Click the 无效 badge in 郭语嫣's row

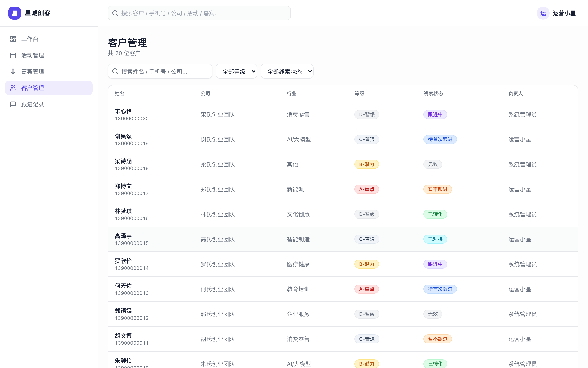432,314
